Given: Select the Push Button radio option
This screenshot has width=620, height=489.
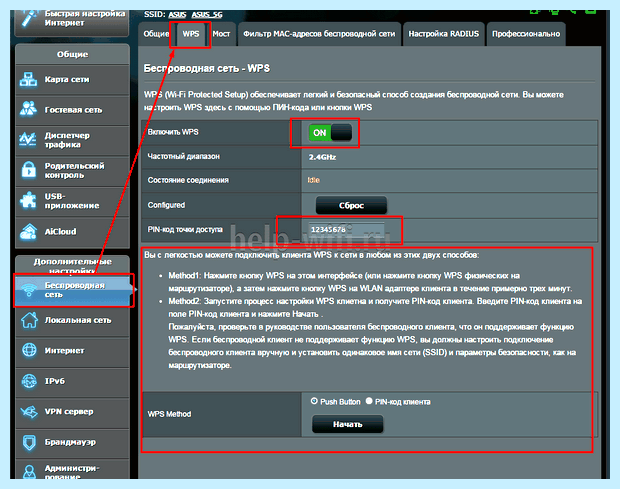Looking at the screenshot, I should click(x=314, y=401).
